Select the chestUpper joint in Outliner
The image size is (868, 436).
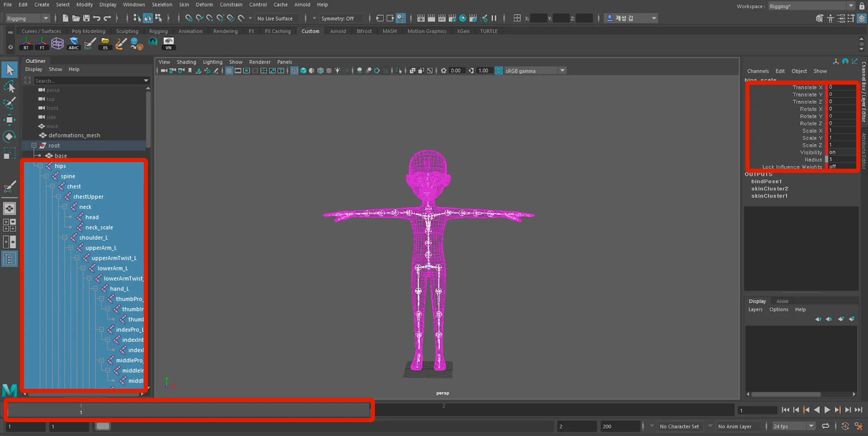click(x=88, y=196)
